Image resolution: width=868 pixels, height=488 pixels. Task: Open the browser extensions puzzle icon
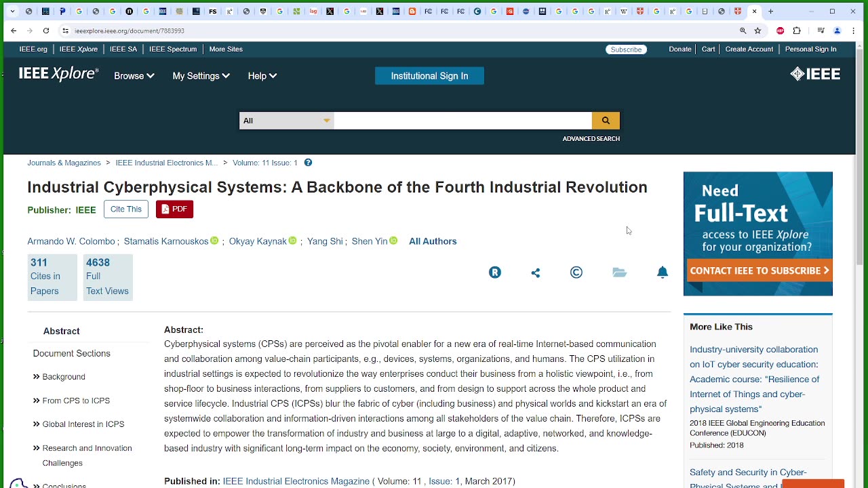point(797,30)
